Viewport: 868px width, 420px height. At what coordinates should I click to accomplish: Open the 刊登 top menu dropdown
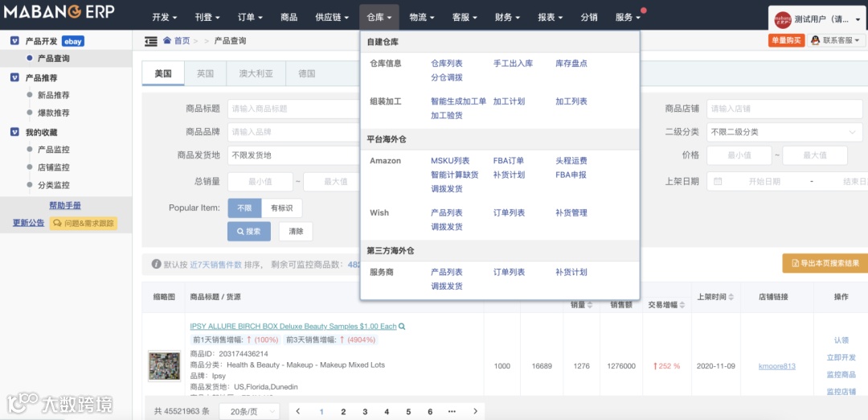coord(207,17)
